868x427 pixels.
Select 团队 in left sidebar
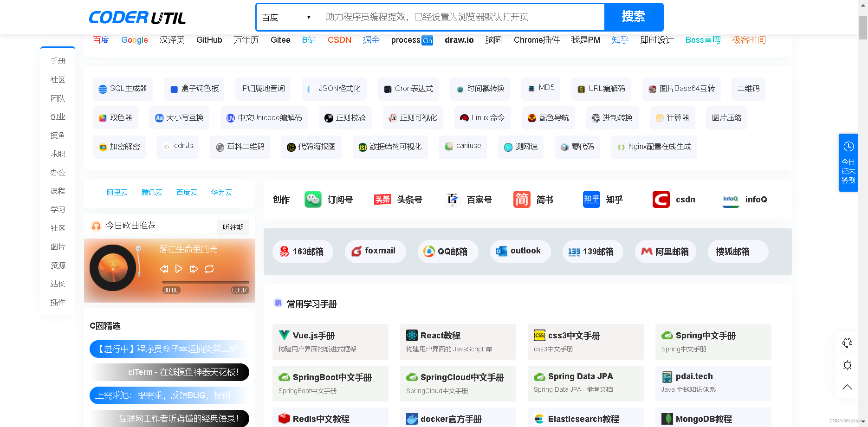click(58, 98)
